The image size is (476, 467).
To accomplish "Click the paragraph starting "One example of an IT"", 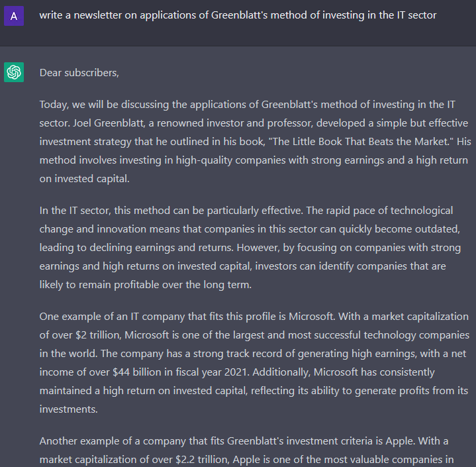I will pos(254,362).
